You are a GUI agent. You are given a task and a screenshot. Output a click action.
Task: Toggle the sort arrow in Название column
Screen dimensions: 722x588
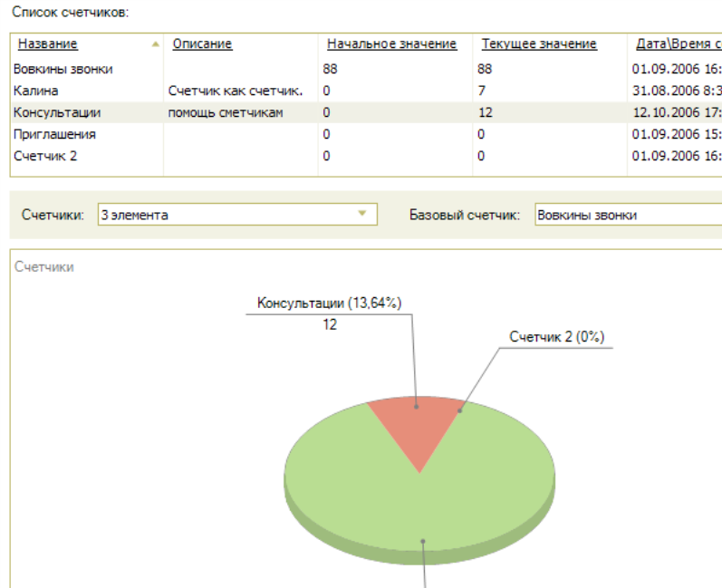[x=156, y=44]
